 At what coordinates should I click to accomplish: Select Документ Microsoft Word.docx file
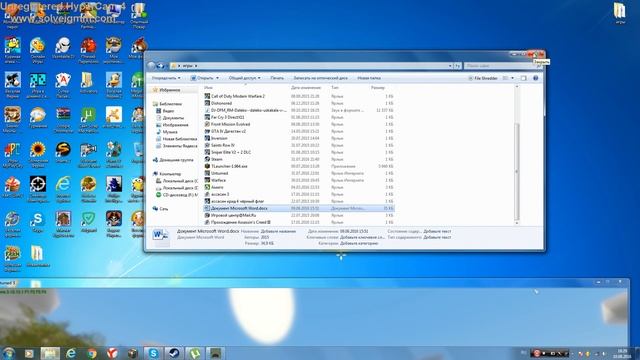[x=299, y=208]
